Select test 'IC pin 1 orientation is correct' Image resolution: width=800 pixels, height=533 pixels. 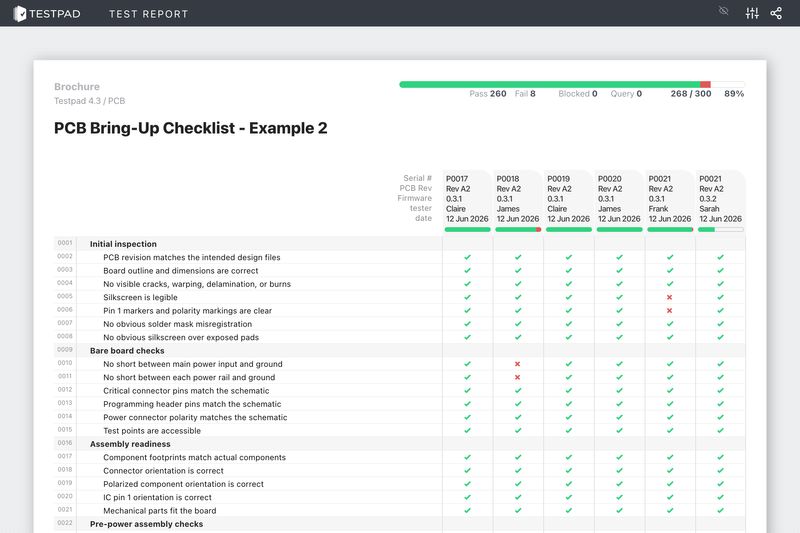(157, 497)
